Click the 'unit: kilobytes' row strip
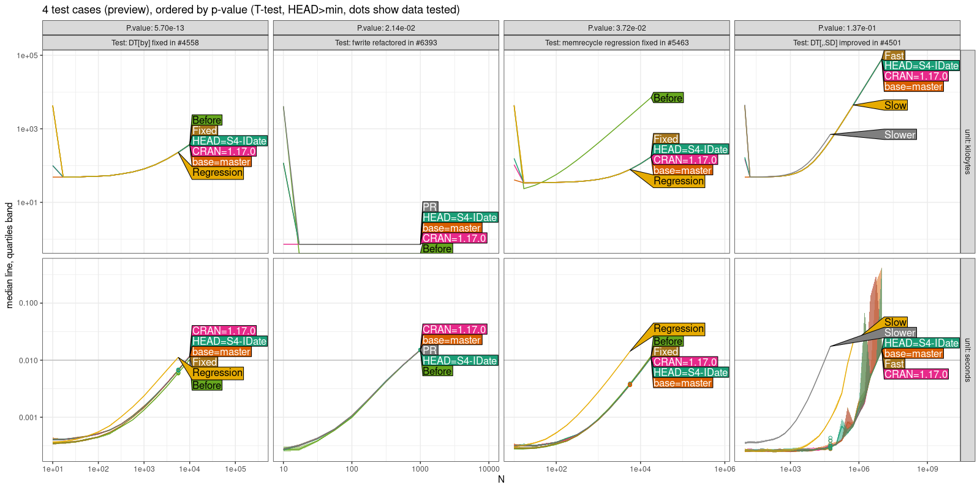This screenshot has width=980, height=490. coord(968,151)
